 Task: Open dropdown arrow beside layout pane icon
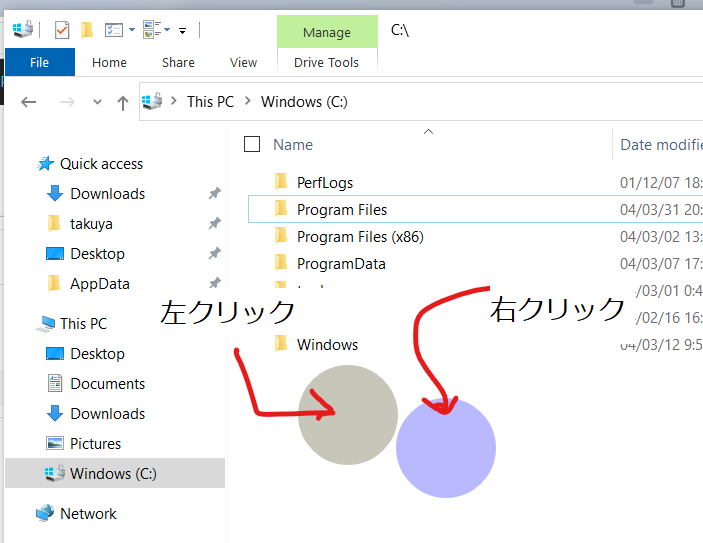click(167, 30)
